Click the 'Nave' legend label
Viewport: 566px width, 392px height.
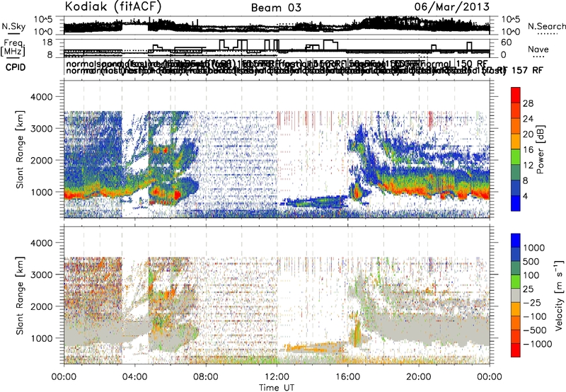pos(538,49)
